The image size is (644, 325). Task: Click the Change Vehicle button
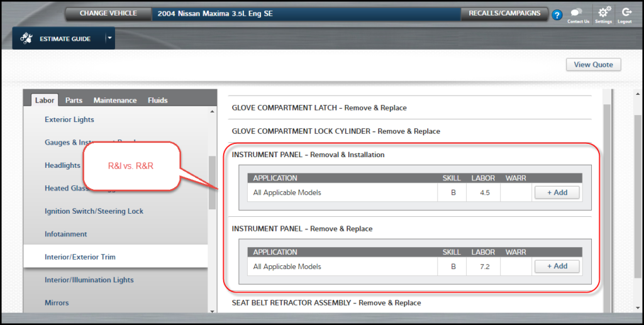108,13
